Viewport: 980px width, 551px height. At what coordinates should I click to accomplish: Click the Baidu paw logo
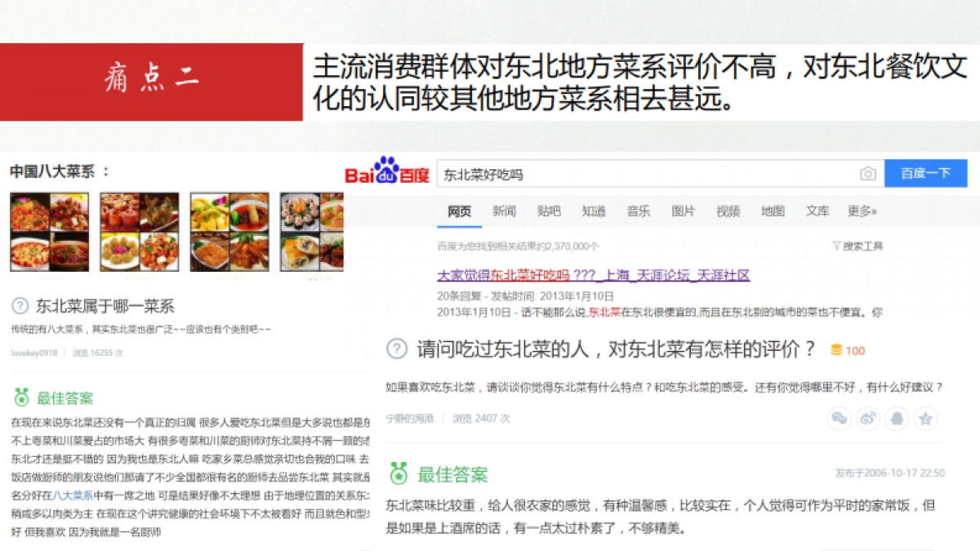click(386, 170)
